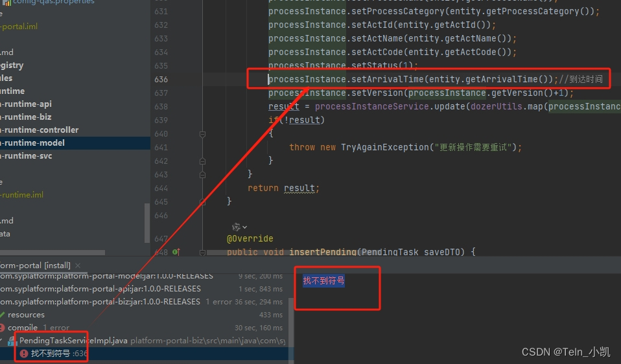Select the portal-api jar build row
Image resolution: width=621 pixels, height=364 pixels.
pos(143,289)
